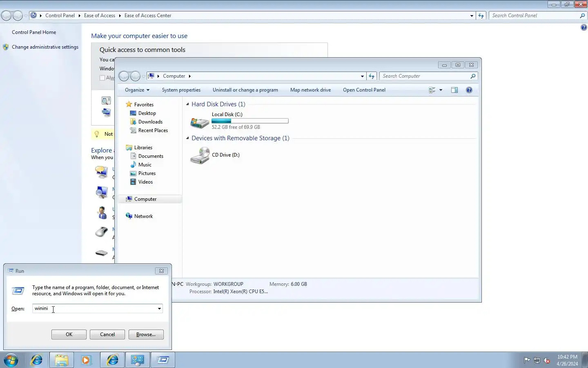This screenshot has height=368, width=588.
Task: Open the Control Panel address dropdown arrow
Action: coord(472,16)
